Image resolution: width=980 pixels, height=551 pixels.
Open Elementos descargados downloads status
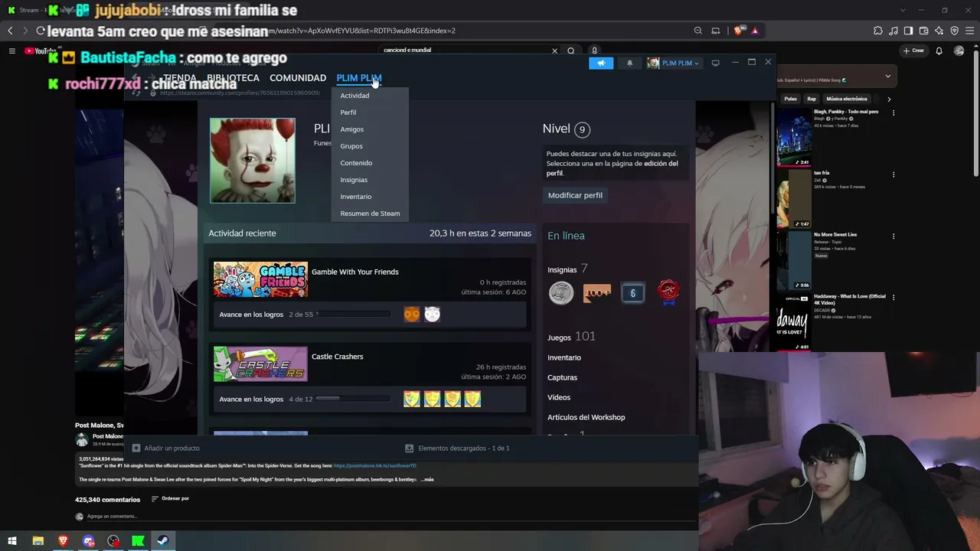[x=457, y=448]
